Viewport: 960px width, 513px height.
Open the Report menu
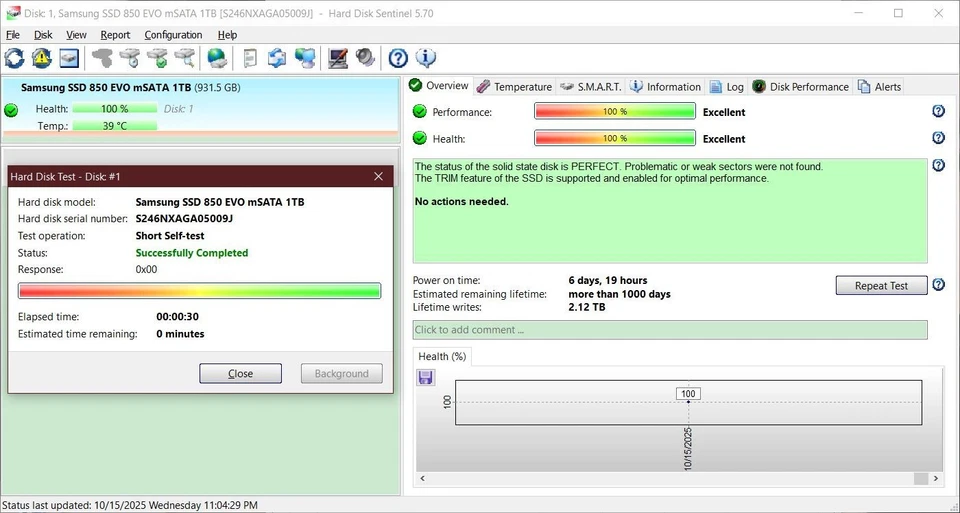(x=115, y=35)
